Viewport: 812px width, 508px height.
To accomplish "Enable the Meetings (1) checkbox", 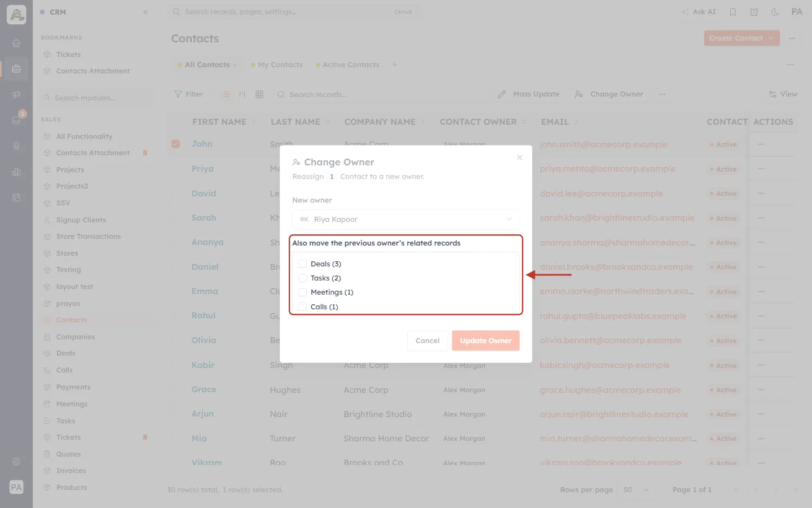I will pos(303,292).
